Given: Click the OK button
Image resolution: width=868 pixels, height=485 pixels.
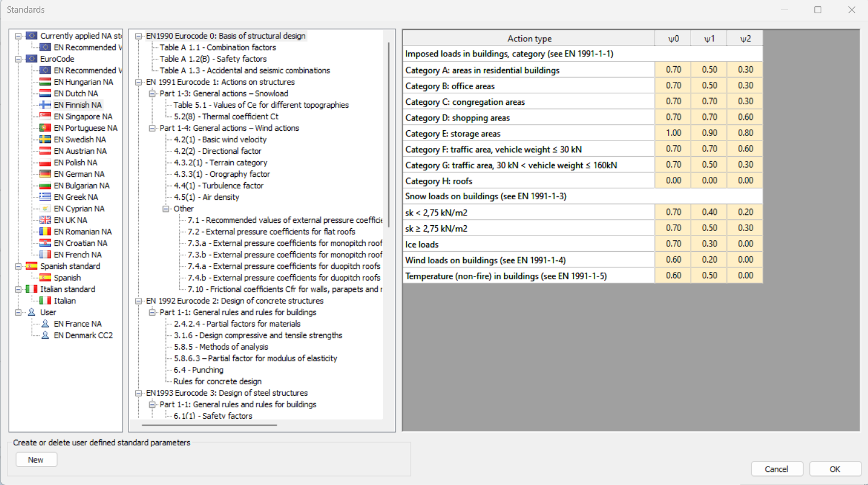Looking at the screenshot, I should coord(835,469).
